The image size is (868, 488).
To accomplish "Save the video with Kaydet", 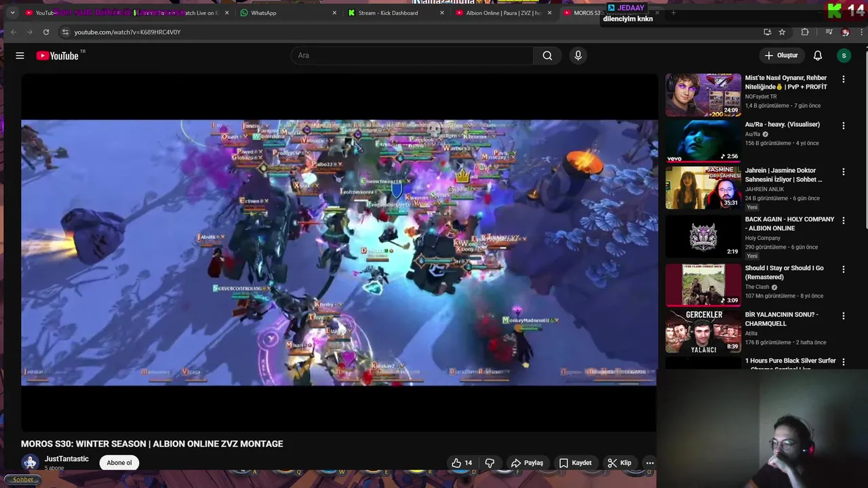I will 575,463.
